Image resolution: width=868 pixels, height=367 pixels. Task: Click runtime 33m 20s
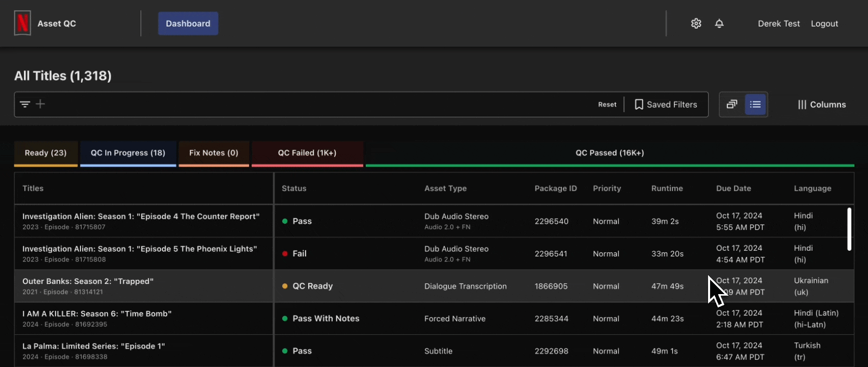click(x=667, y=254)
